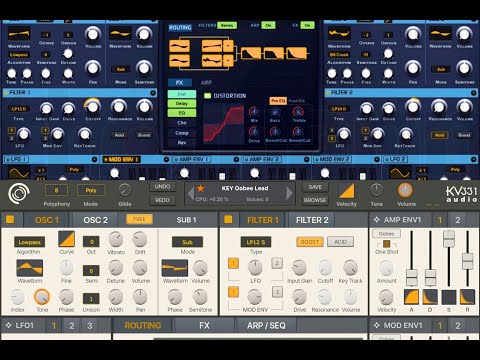The height and width of the screenshot is (360, 480).
Task: Click the AMP ENV1 Sustain fader handle
Action: (449, 238)
